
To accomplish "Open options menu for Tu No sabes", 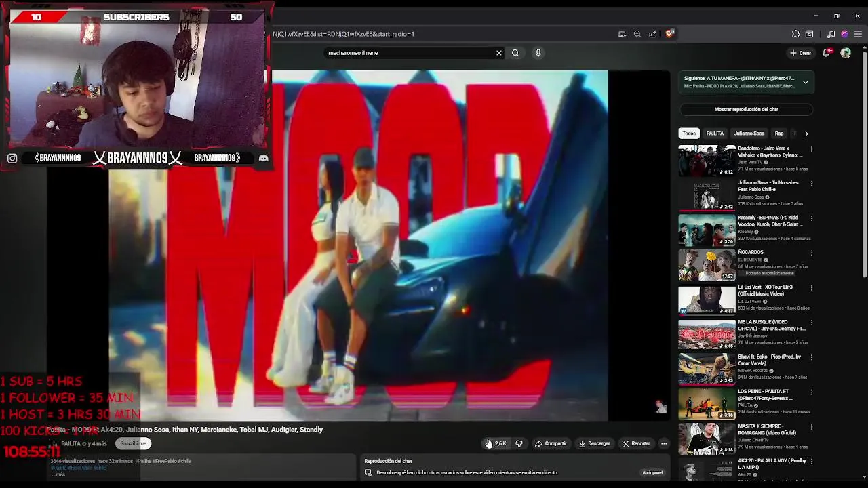I will (x=812, y=184).
